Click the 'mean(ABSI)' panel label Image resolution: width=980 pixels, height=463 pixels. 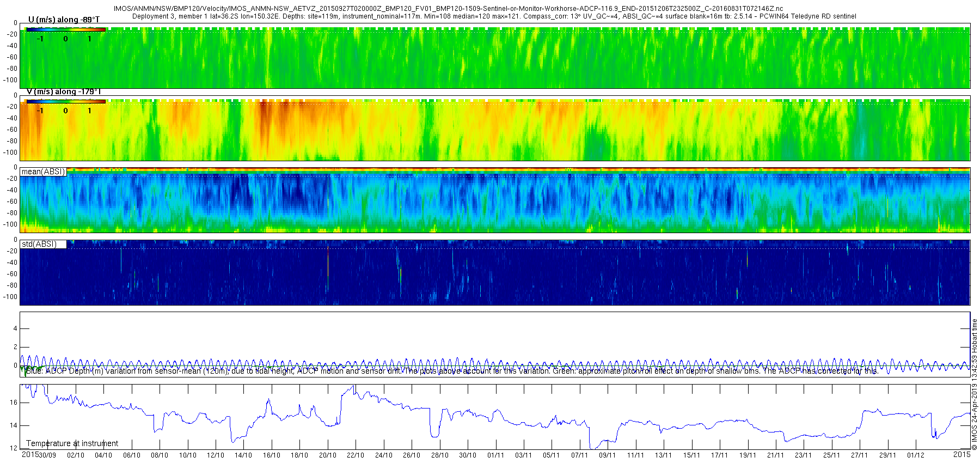point(43,172)
